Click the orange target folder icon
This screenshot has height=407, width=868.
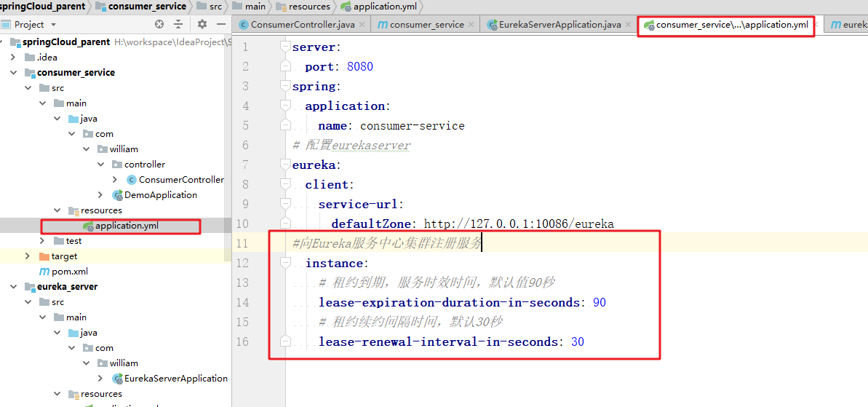point(44,256)
